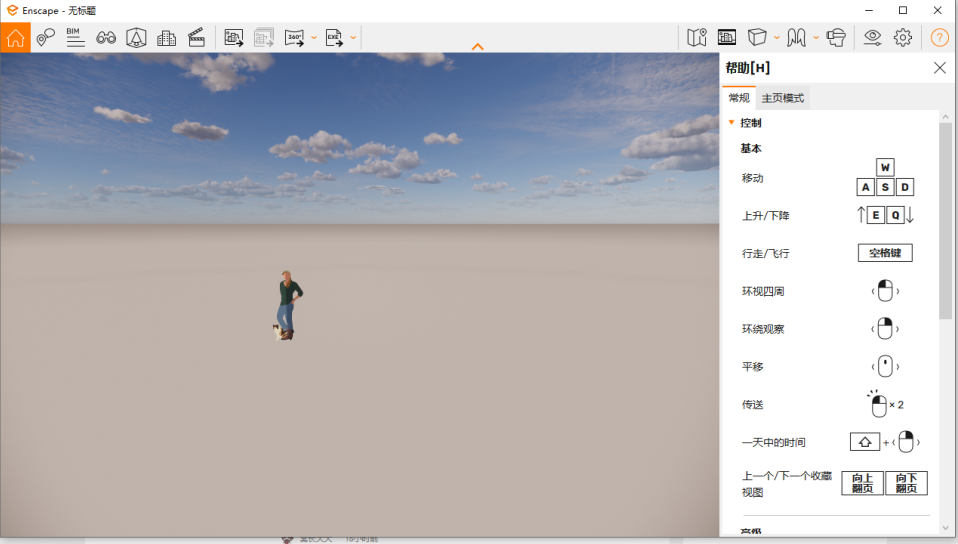Select the 一天中的时间 label
This screenshot has height=544, width=958.
[x=773, y=443]
